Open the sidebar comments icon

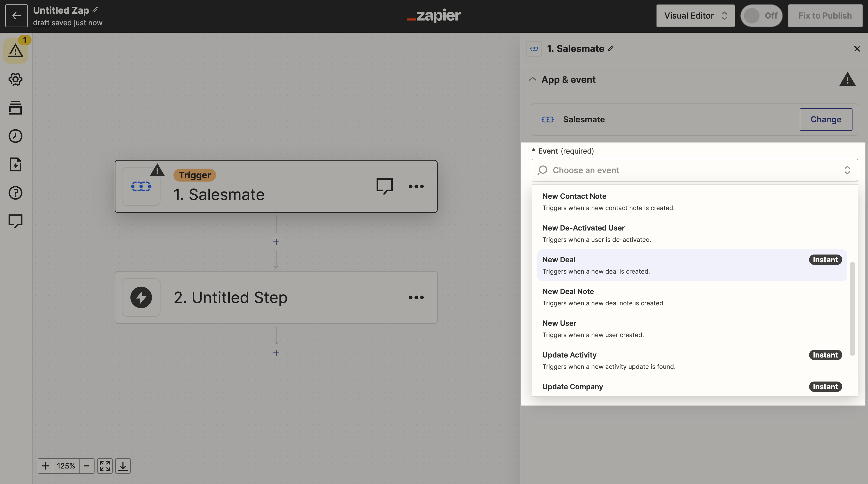pyautogui.click(x=16, y=221)
